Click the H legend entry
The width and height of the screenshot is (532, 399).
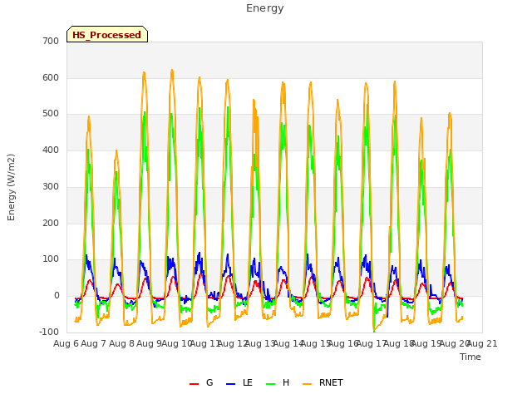(278, 382)
